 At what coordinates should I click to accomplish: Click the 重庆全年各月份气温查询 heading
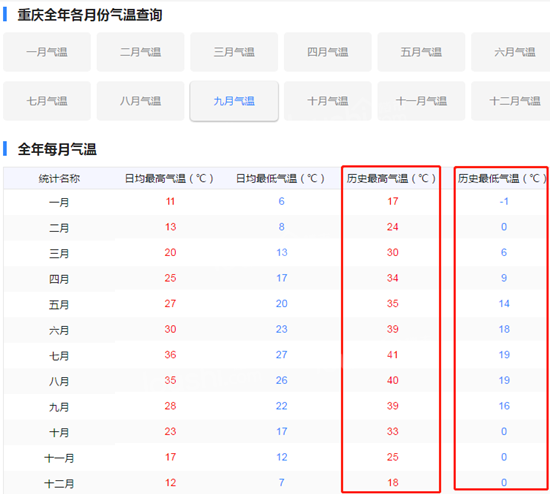coord(90,15)
